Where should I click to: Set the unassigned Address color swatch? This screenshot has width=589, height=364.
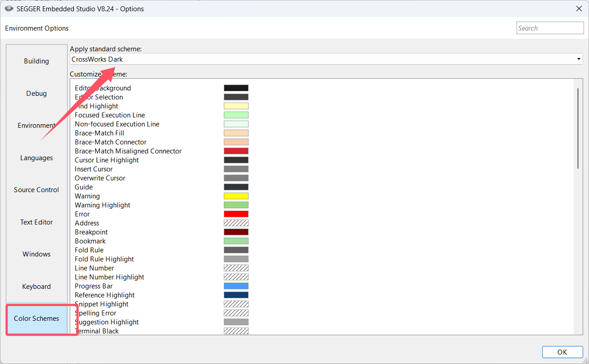pyautogui.click(x=236, y=223)
